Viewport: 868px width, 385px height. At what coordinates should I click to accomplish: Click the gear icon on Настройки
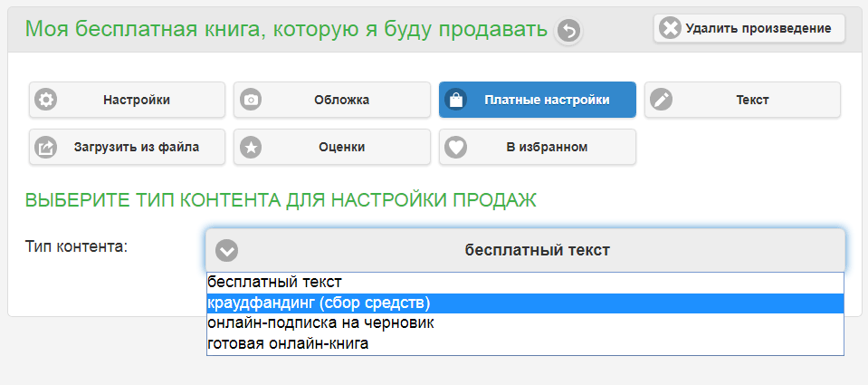[x=45, y=100]
